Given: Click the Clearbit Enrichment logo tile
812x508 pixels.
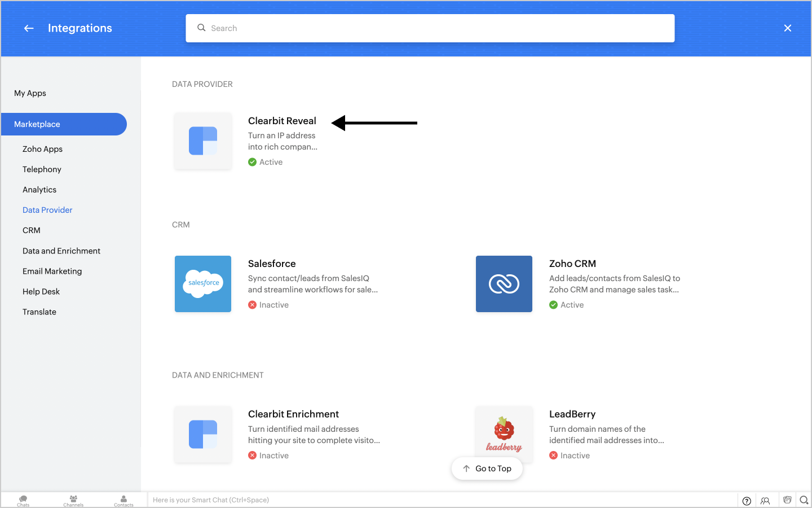Looking at the screenshot, I should (x=203, y=435).
